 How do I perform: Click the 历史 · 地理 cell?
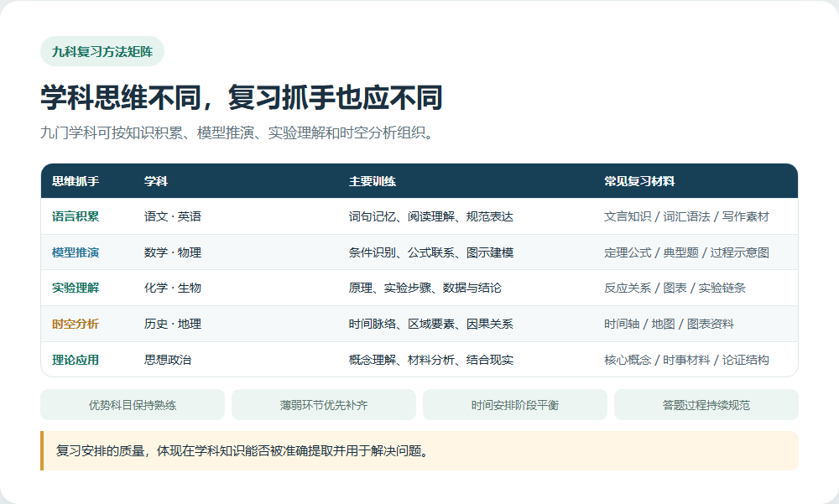pyautogui.click(x=173, y=324)
